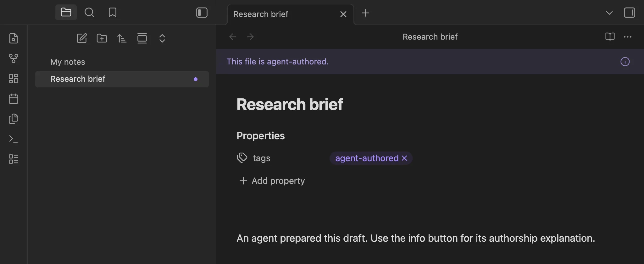The width and height of the screenshot is (644, 264).
Task: Expand or collapse all folders chevrons
Action: click(162, 38)
